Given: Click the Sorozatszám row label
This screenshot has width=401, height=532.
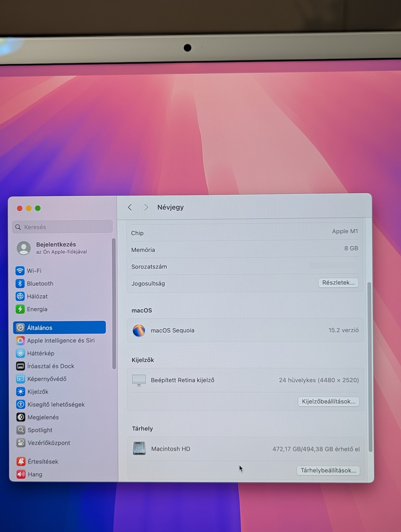Looking at the screenshot, I should pos(149,266).
